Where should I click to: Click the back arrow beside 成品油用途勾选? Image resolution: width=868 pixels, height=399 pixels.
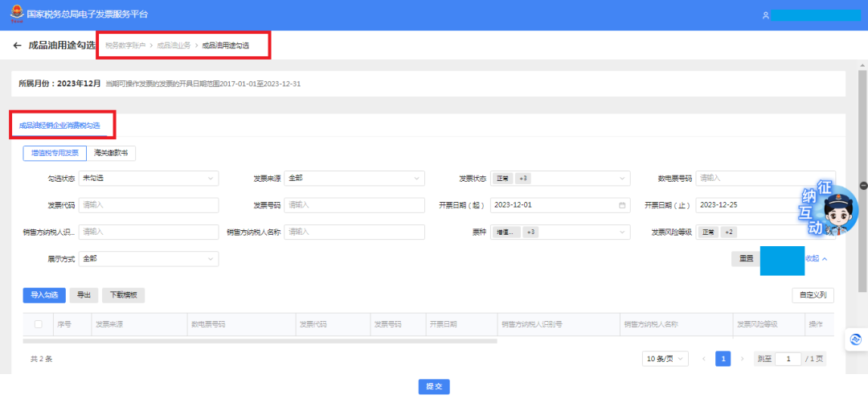point(17,45)
